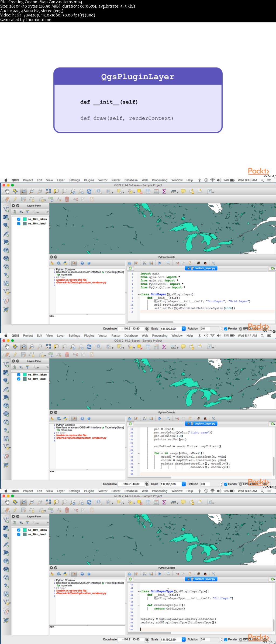The width and height of the screenshot is (276, 644).
Task: Close custom_layer.py tab in 8:44 AM frame
Action: tap(188, 424)
